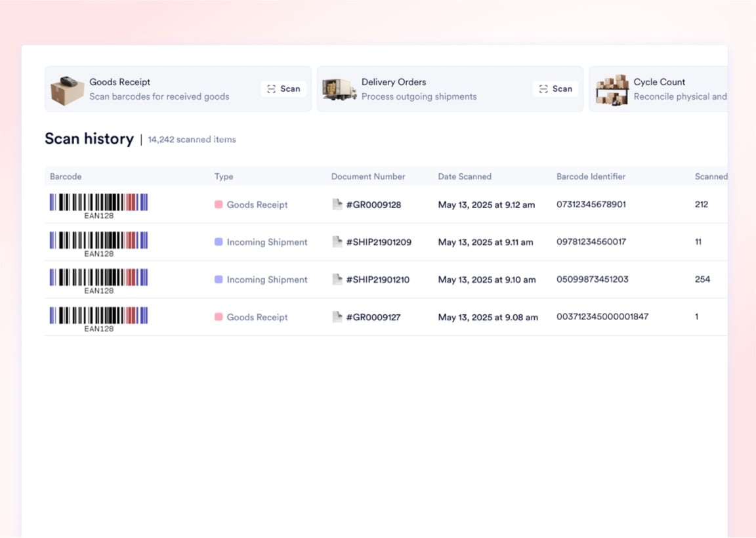
Task: Select the last row EAN128 barcode image
Action: tap(99, 319)
